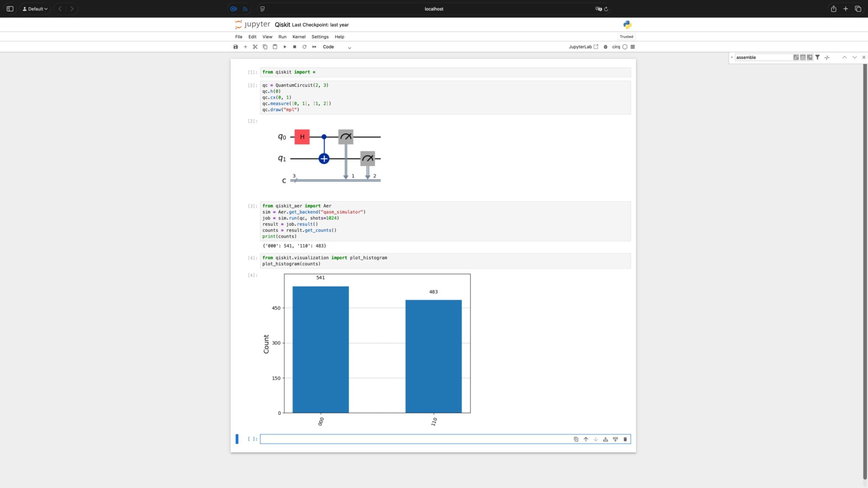The height and width of the screenshot is (488, 868).
Task: Duplicate the active cell
Action: (576, 439)
